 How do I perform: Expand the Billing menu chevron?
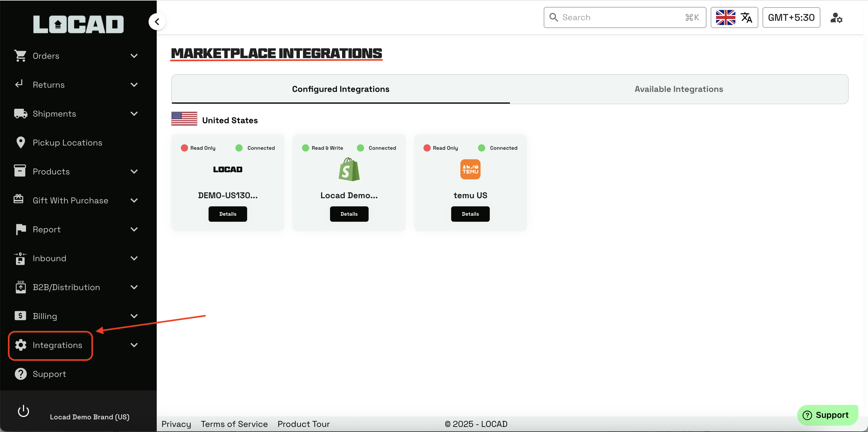(134, 316)
